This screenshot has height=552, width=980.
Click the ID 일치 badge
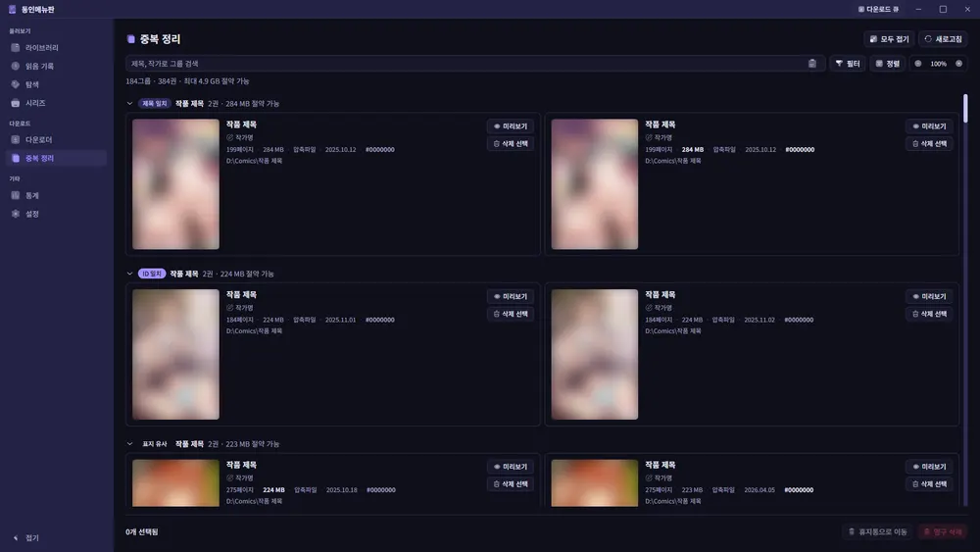(x=151, y=274)
